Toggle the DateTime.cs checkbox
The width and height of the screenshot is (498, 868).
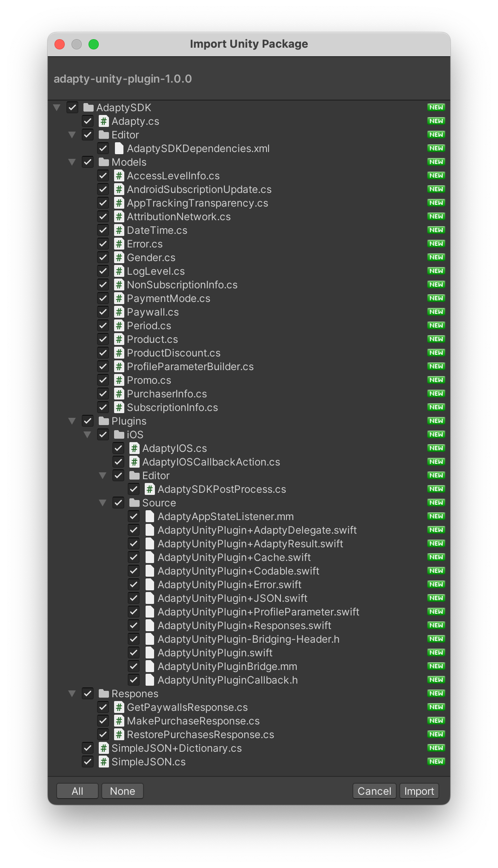pos(103,230)
